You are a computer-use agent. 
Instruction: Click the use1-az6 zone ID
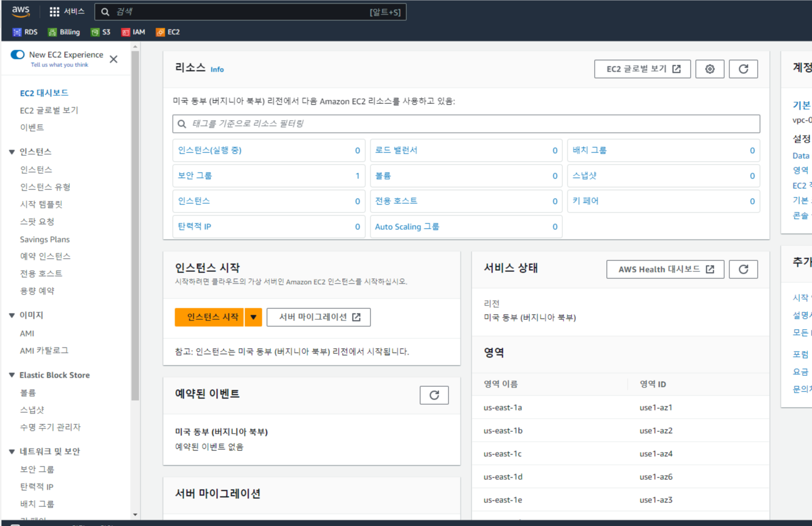pyautogui.click(x=656, y=477)
